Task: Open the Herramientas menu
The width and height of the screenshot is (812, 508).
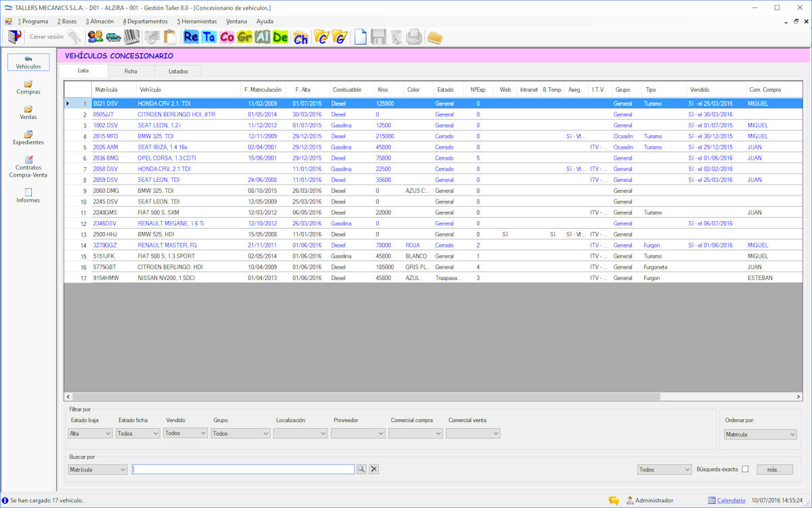Action: point(197,22)
